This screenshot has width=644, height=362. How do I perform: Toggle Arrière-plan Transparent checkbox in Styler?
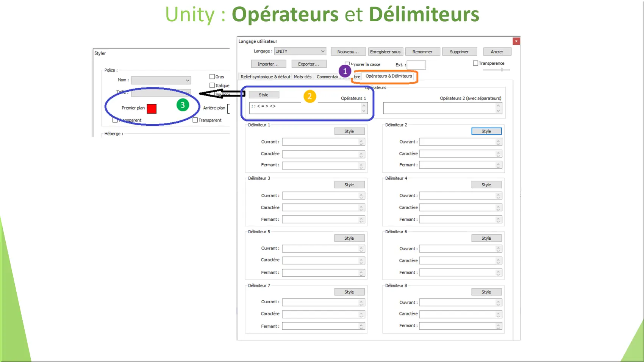pyautogui.click(x=195, y=120)
